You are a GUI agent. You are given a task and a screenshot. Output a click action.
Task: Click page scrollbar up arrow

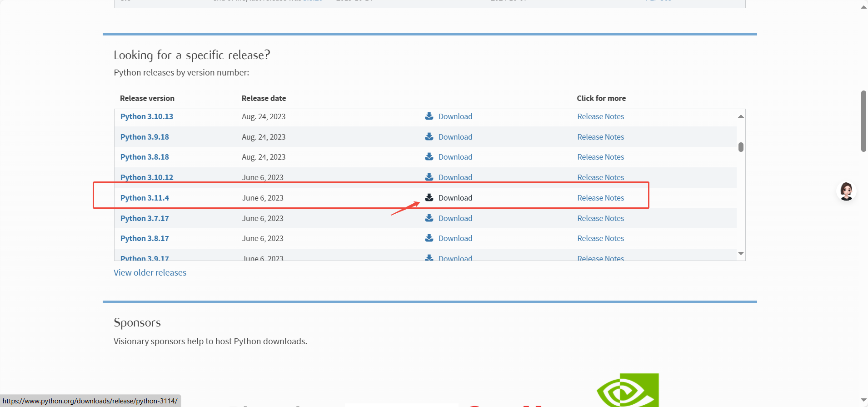[863, 7]
